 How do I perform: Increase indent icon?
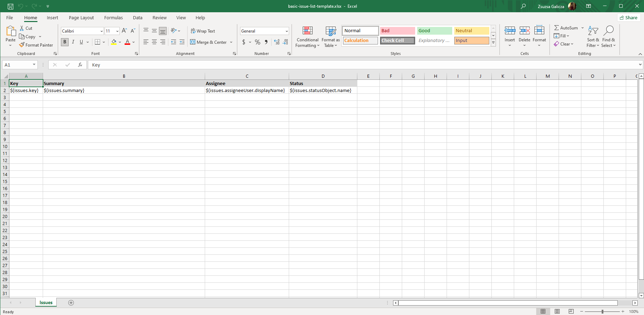tap(182, 42)
